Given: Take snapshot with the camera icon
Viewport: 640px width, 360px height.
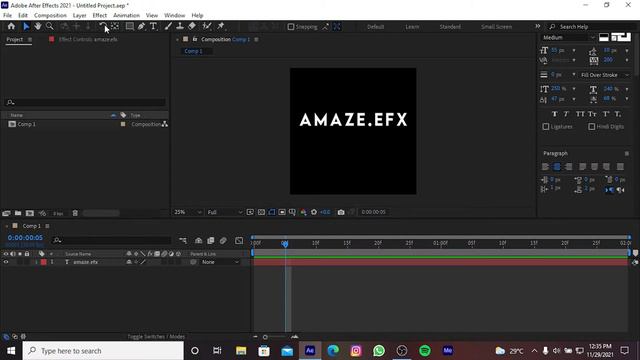Looking at the screenshot, I should [341, 212].
